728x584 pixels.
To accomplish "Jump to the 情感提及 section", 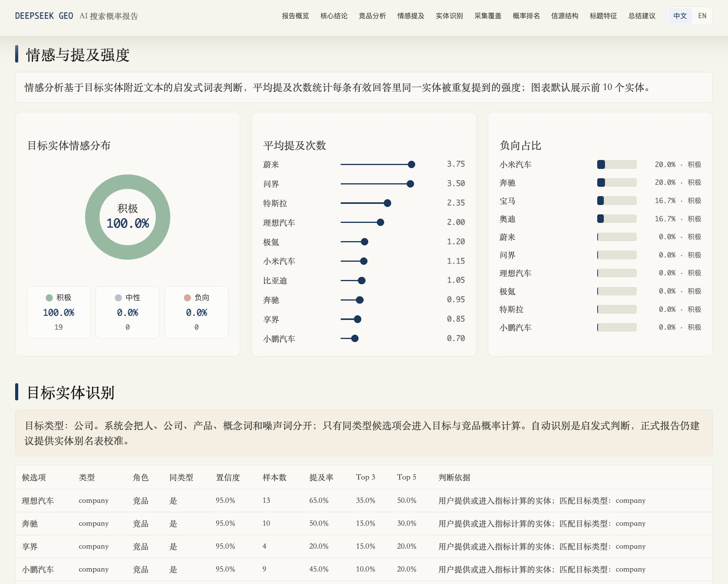I will pos(411,16).
